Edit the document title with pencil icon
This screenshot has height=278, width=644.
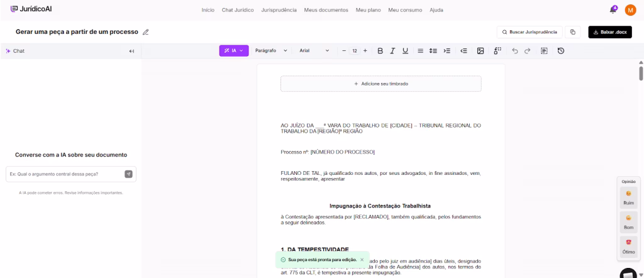point(145,32)
